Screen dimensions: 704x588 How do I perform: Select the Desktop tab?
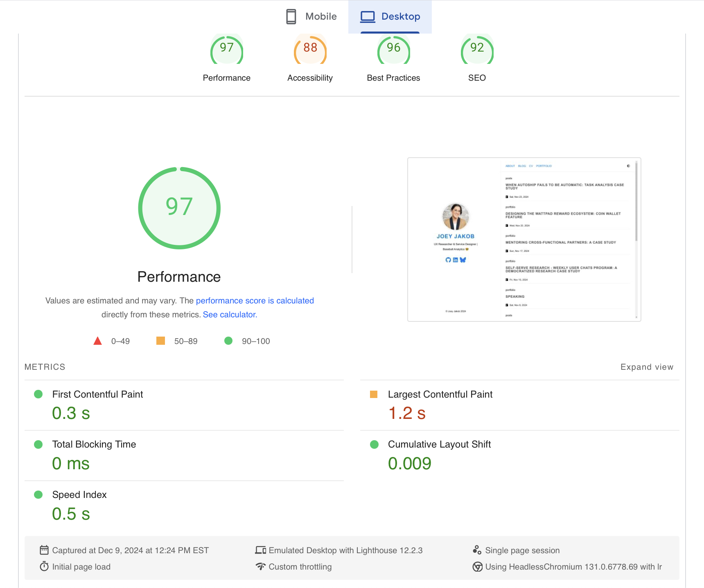(x=390, y=17)
